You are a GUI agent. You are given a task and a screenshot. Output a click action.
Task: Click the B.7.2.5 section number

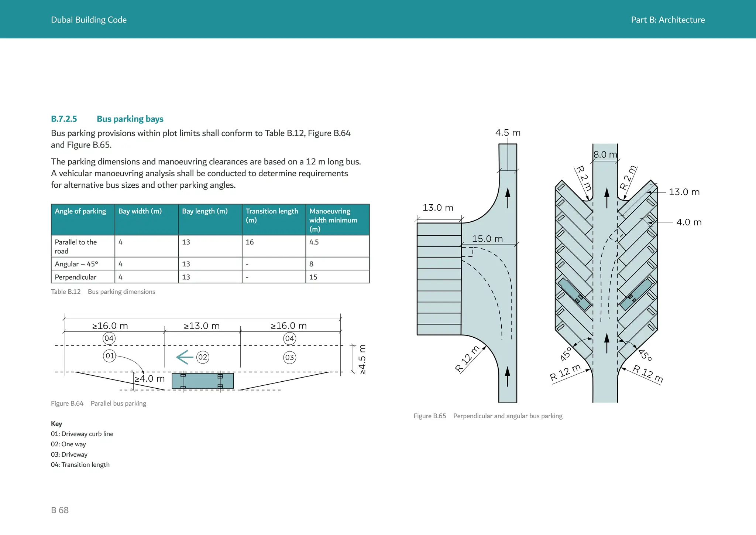[x=64, y=119]
